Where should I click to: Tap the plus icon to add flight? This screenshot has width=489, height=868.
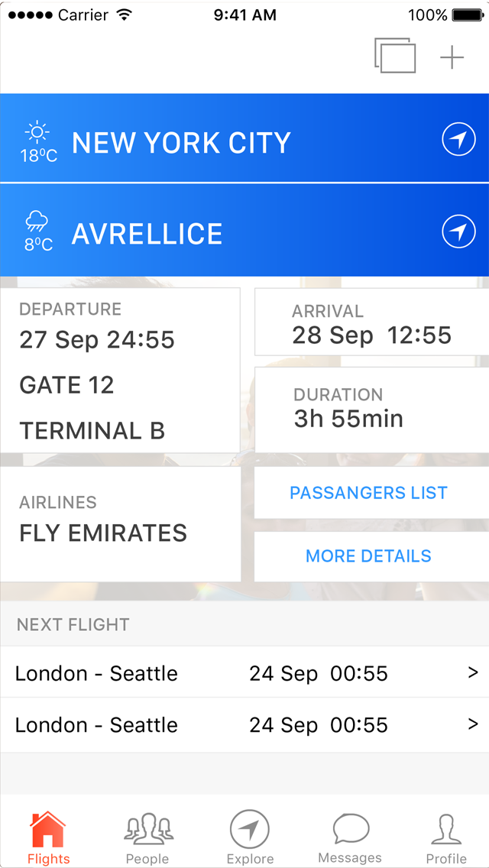[452, 57]
